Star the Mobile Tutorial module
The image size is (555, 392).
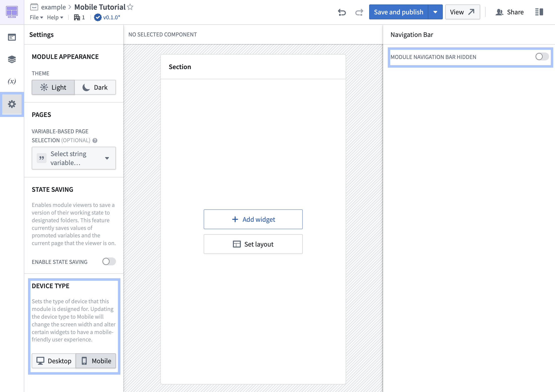(x=130, y=7)
